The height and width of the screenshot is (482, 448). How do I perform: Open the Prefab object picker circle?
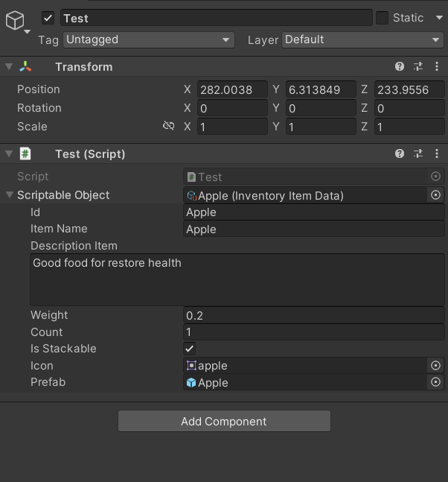(435, 382)
